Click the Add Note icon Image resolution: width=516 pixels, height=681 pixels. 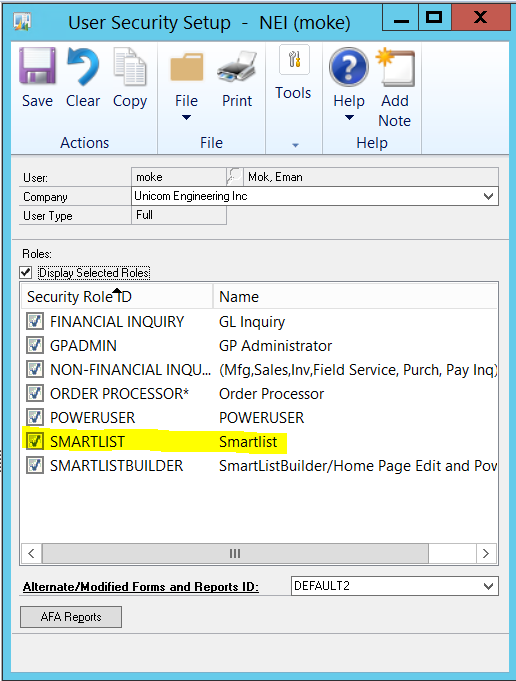click(395, 67)
